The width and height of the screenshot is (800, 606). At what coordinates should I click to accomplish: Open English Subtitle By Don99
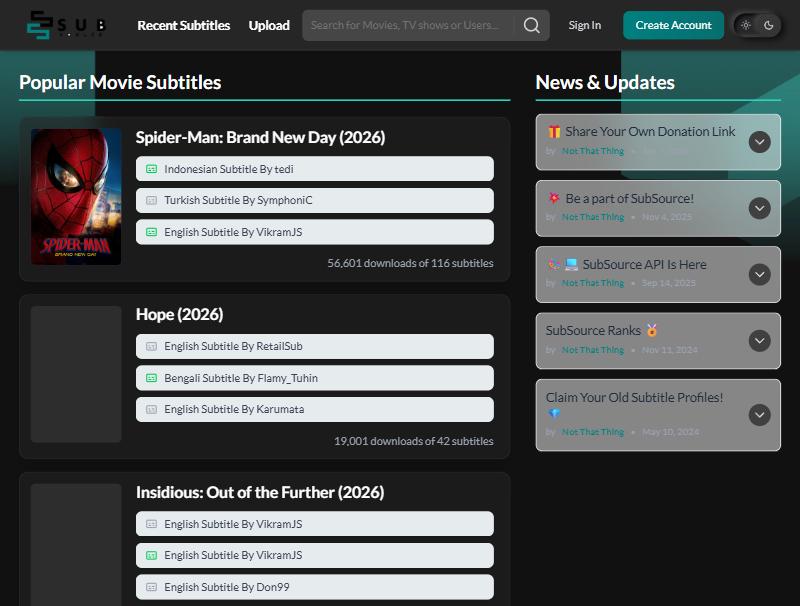coord(315,587)
